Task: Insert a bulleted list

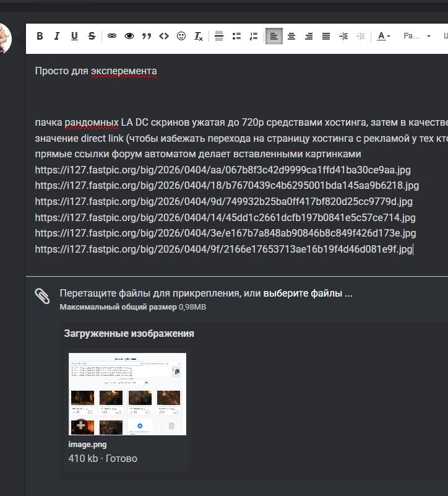Action: coord(236,36)
